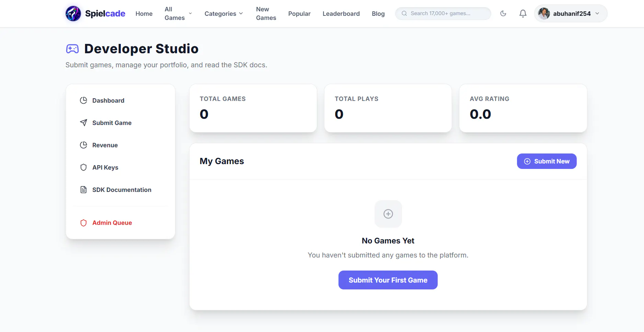Screen dimensions: 644x332
Task: Click the Dashboard pie chart icon
Action: (83, 100)
